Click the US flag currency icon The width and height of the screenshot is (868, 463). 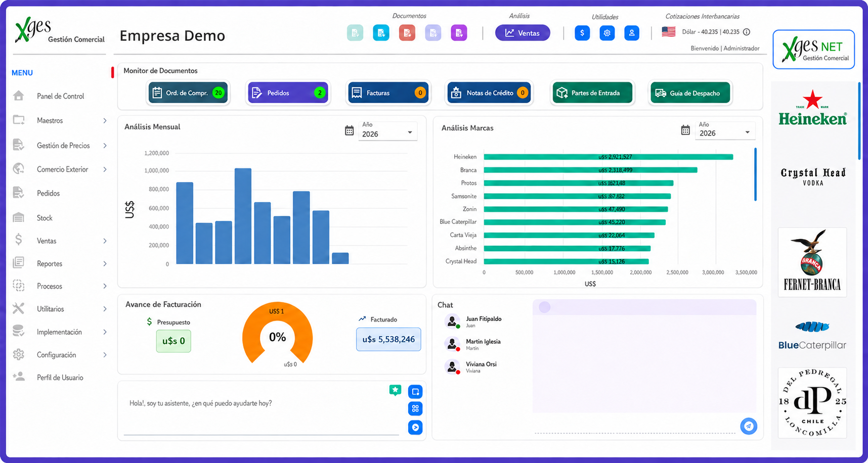(669, 31)
